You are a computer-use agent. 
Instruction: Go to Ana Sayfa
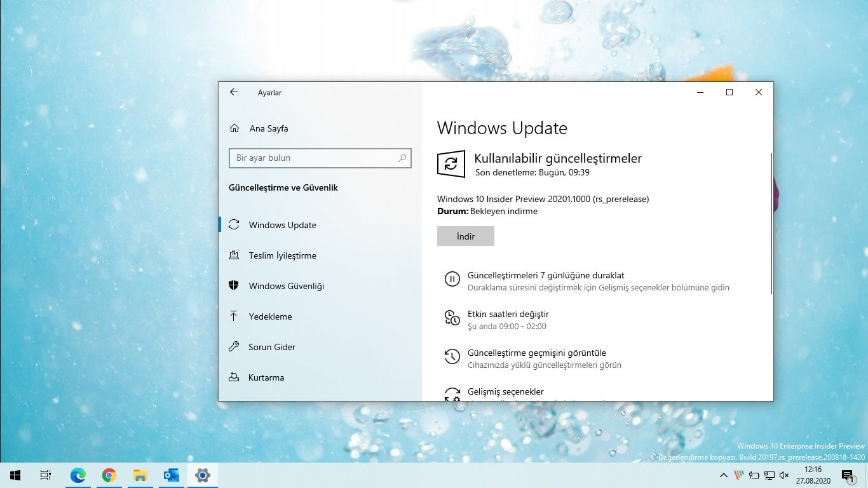click(x=320, y=128)
